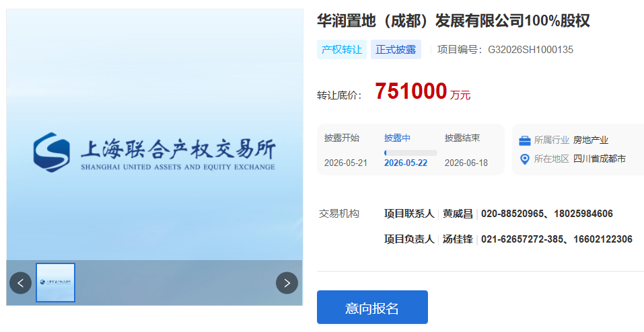Click the region value 四川省成都市
The height and width of the screenshot is (332, 644).
click(x=599, y=159)
